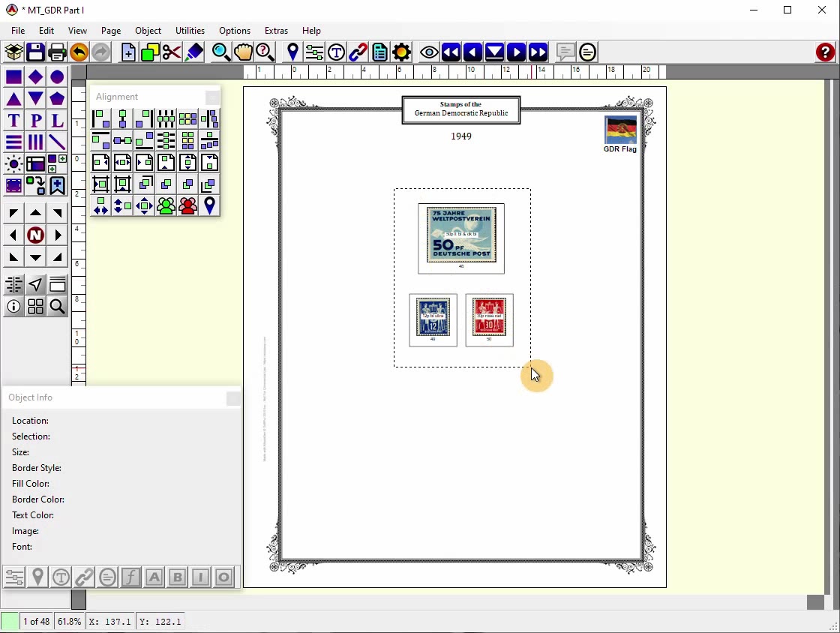This screenshot has width=840, height=633.
Task: Click the red N nudge center button
Action: (35, 235)
